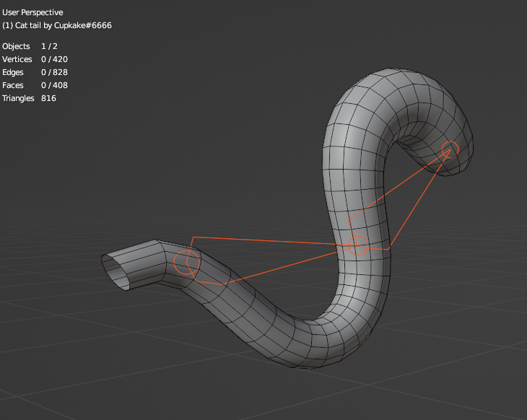Click the "(1) Cat tail by Cupkake#6666" object name text

click(x=57, y=25)
